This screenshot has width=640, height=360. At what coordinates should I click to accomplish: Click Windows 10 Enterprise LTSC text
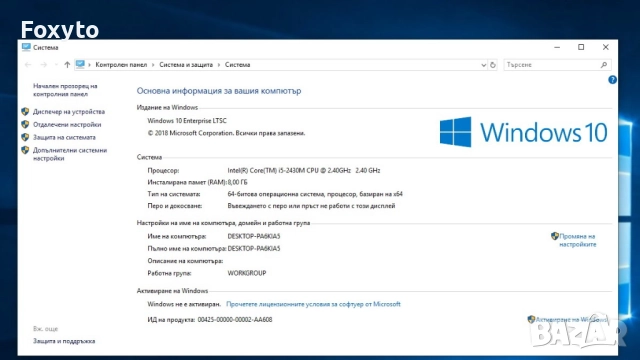click(187, 121)
